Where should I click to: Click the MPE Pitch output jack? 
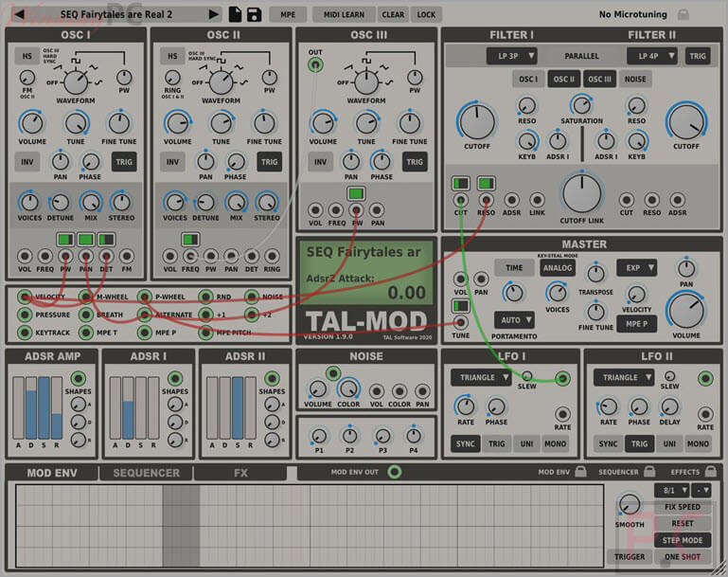[205, 333]
